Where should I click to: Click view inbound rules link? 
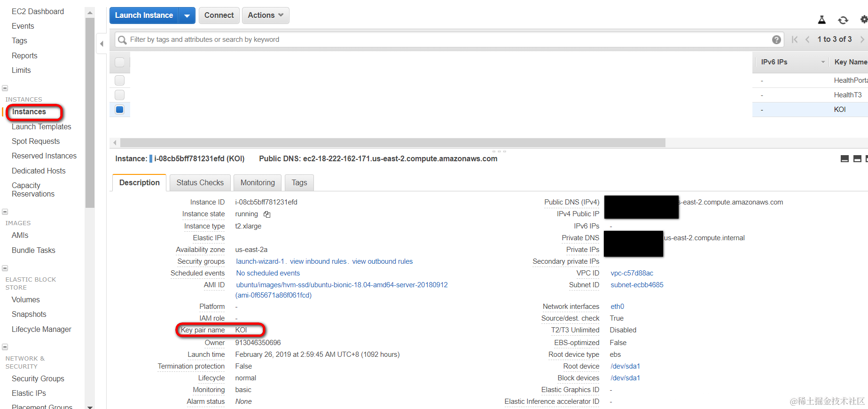[318, 261]
